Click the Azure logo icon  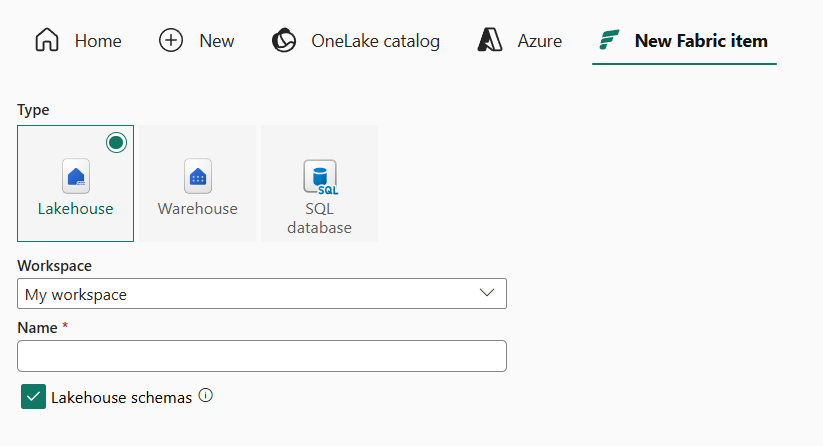pyautogui.click(x=490, y=40)
